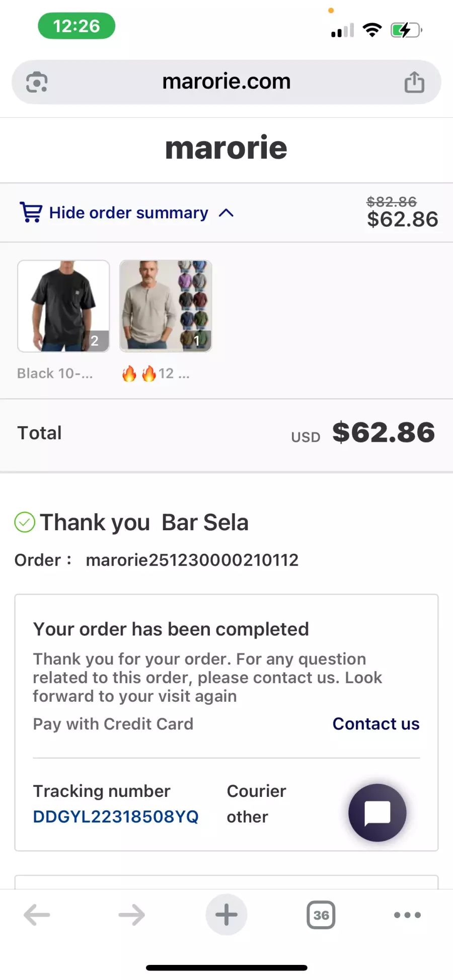
Task: Tap the share icon in address bar
Action: pyautogui.click(x=414, y=83)
